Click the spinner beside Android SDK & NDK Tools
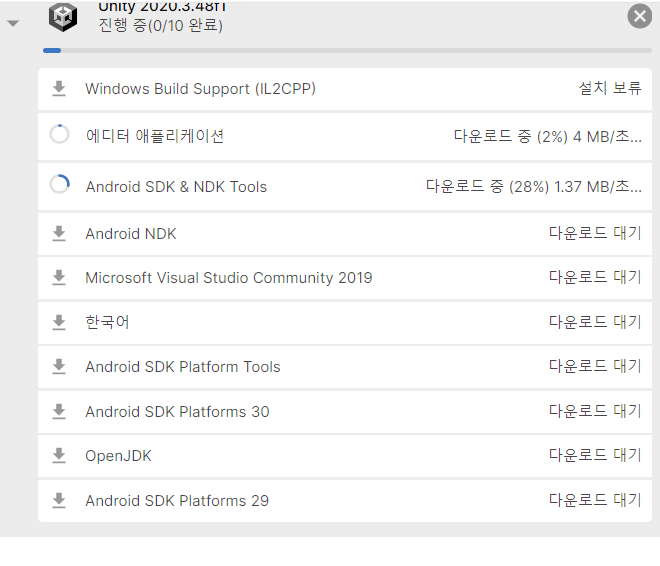This screenshot has height=566, width=660. pyautogui.click(x=59, y=184)
